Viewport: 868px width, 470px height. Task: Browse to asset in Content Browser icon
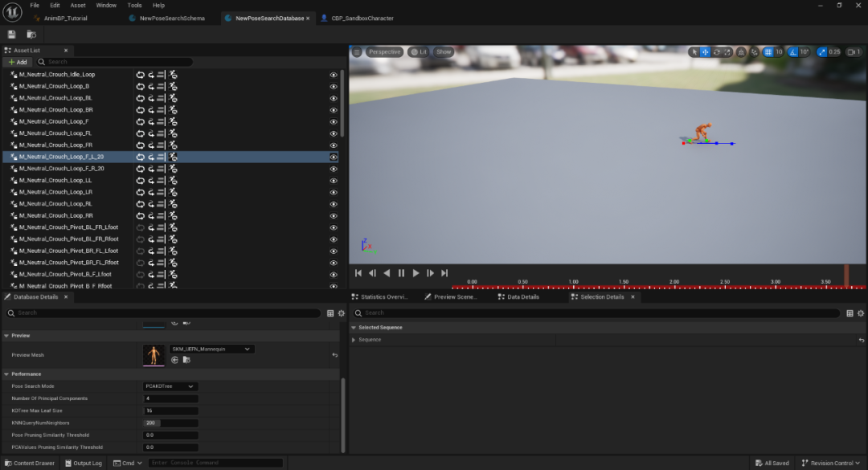[31, 35]
